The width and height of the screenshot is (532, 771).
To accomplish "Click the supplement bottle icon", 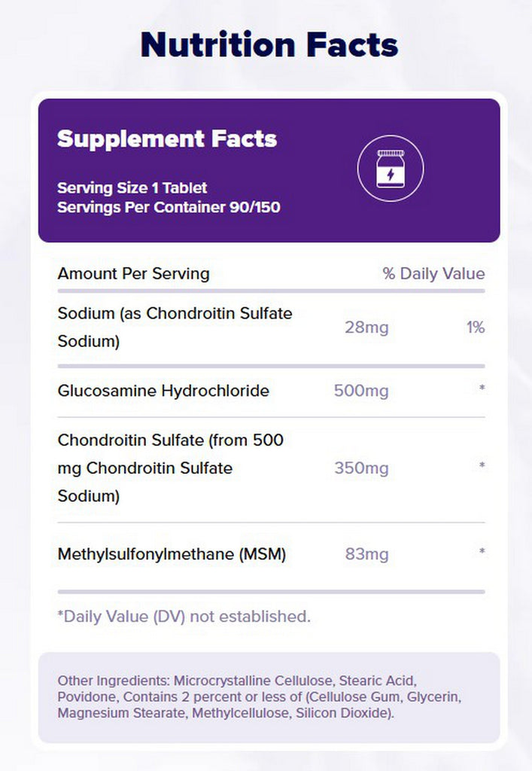I will (x=390, y=167).
